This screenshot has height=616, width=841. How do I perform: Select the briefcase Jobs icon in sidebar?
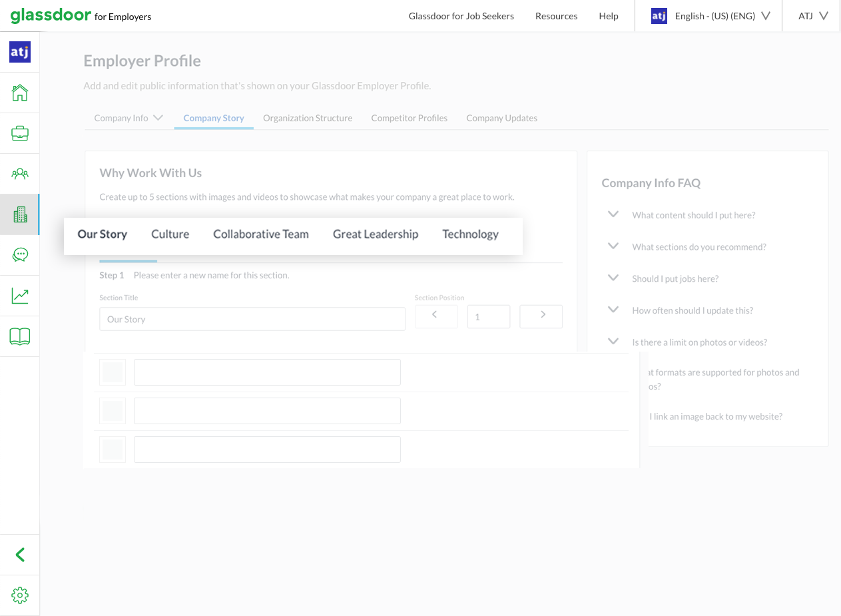coord(20,133)
